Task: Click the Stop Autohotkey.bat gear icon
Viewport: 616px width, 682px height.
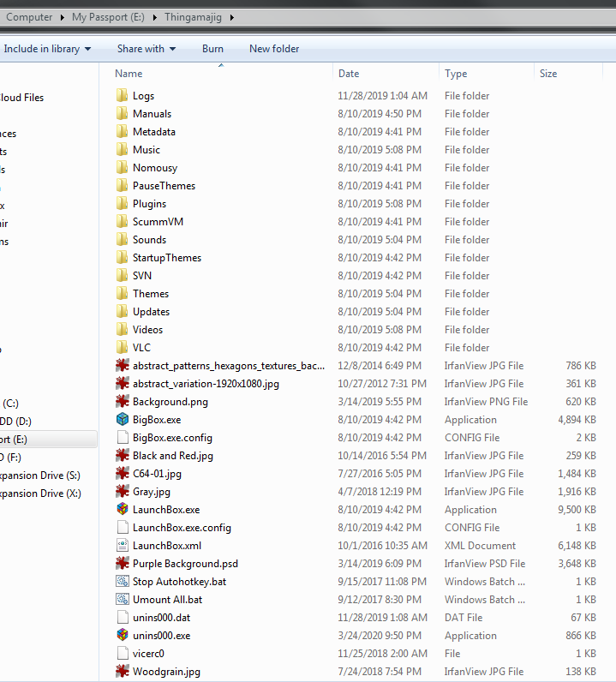Action: pyautogui.click(x=123, y=581)
